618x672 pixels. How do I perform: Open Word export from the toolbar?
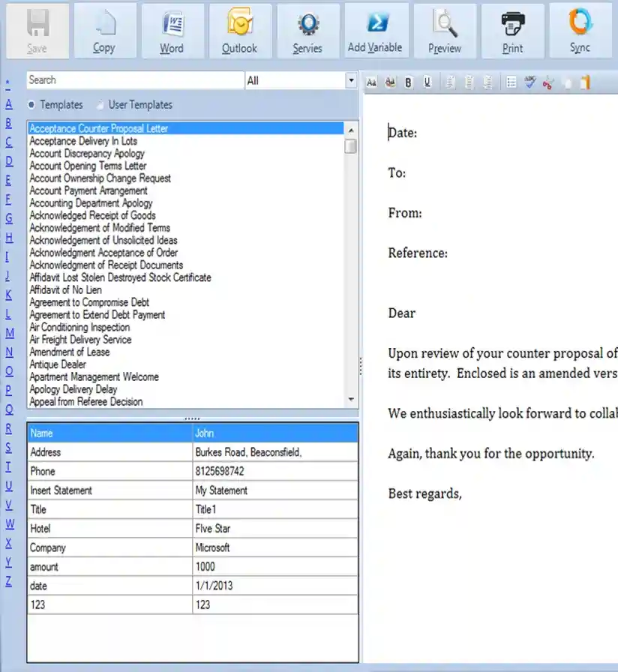172,30
